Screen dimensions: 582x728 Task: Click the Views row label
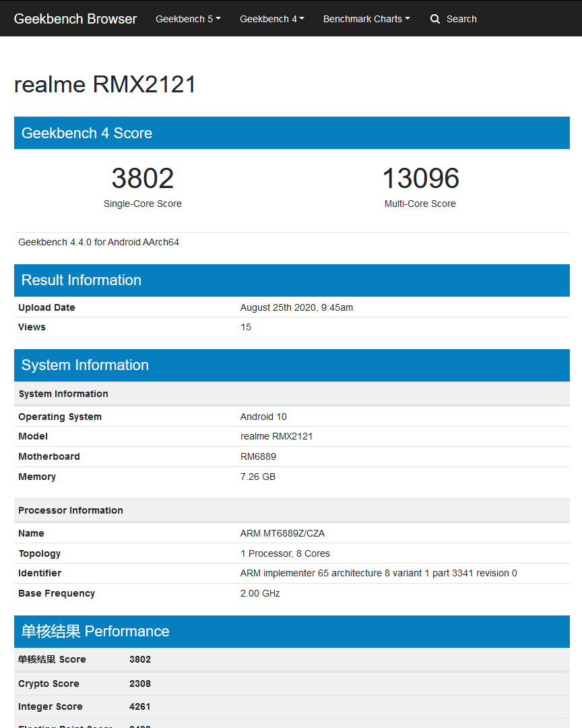click(32, 327)
